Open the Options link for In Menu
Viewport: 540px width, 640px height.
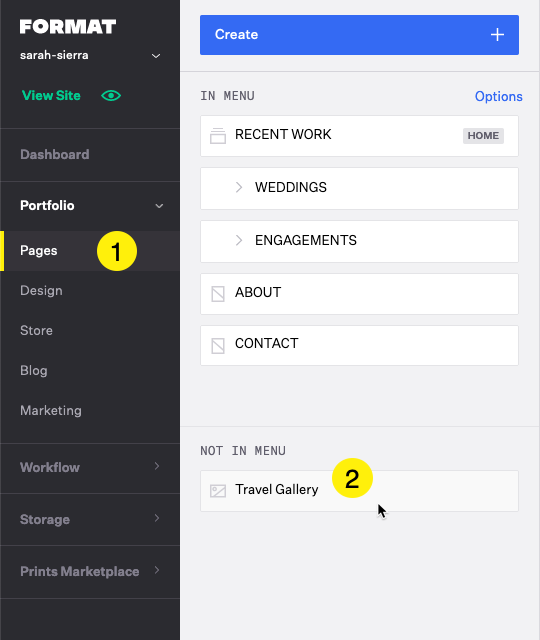point(498,97)
